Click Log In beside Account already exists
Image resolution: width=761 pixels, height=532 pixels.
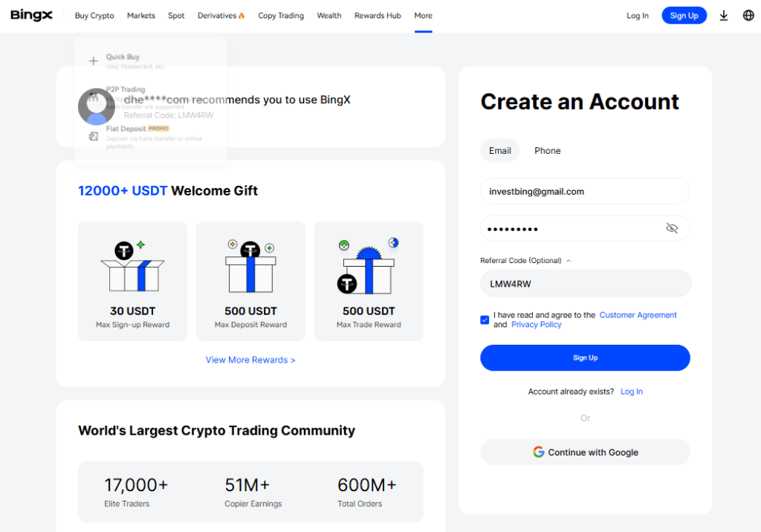632,392
